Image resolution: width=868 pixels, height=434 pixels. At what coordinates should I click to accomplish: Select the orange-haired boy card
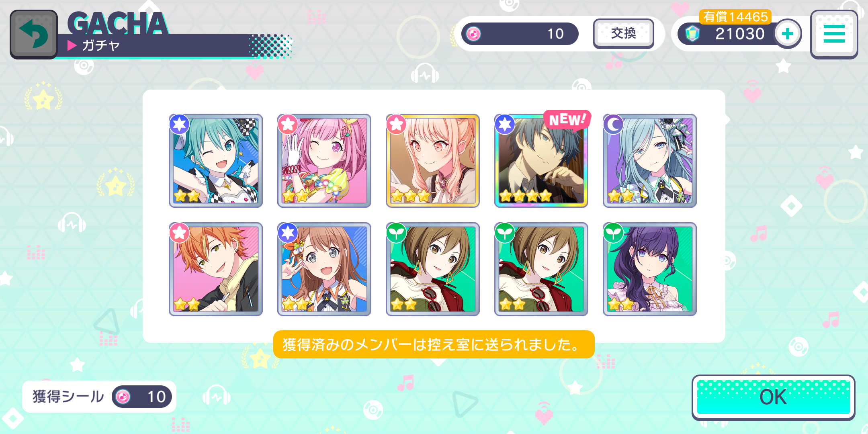coord(216,269)
